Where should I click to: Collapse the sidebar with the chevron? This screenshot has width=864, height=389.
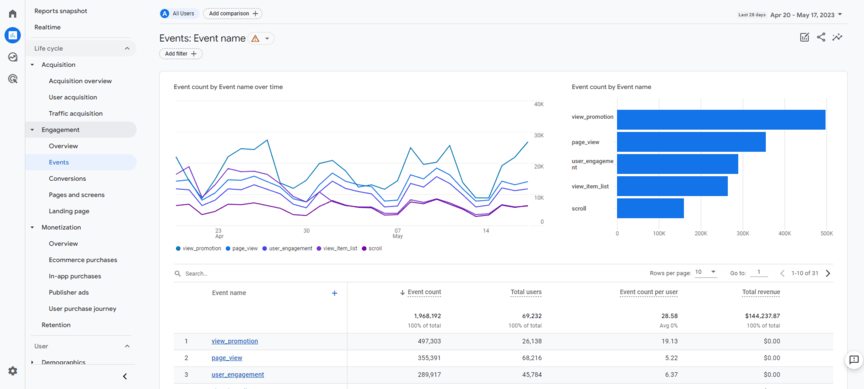(125, 376)
